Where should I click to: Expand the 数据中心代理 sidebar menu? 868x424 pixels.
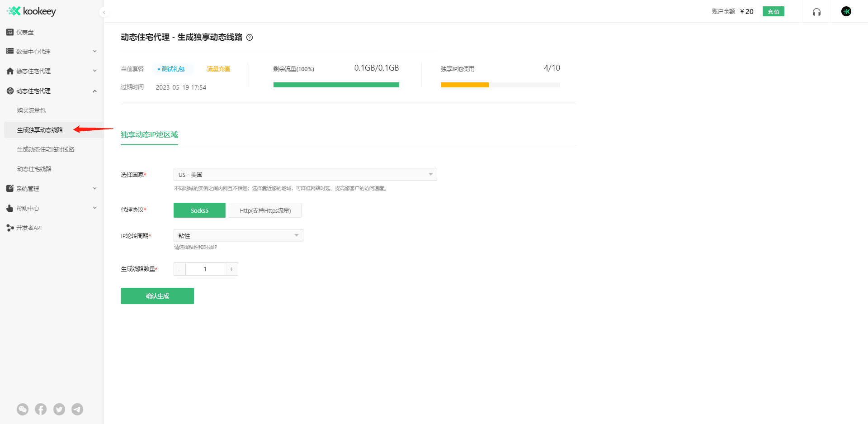[52, 52]
